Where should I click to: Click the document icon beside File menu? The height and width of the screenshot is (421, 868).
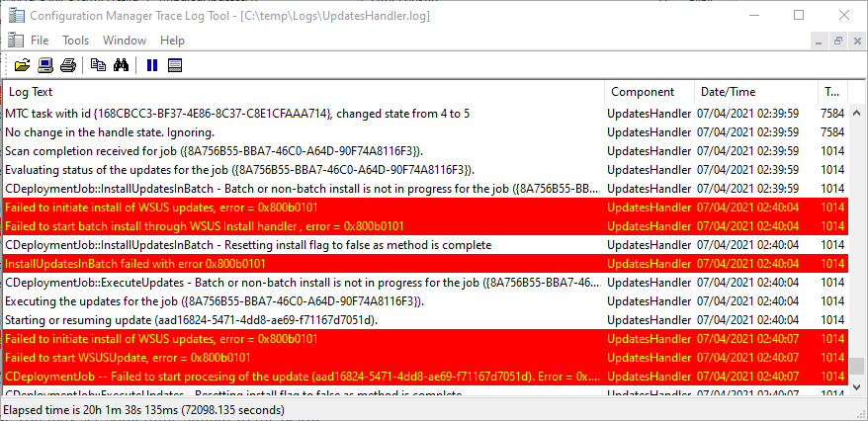click(x=16, y=40)
